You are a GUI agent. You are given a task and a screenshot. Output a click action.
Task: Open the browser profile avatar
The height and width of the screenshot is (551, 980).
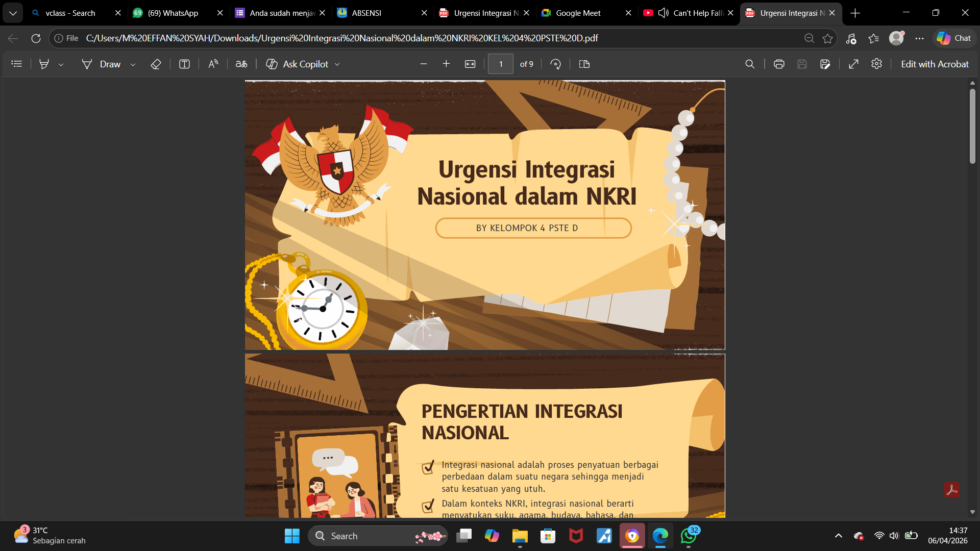pyautogui.click(x=896, y=38)
